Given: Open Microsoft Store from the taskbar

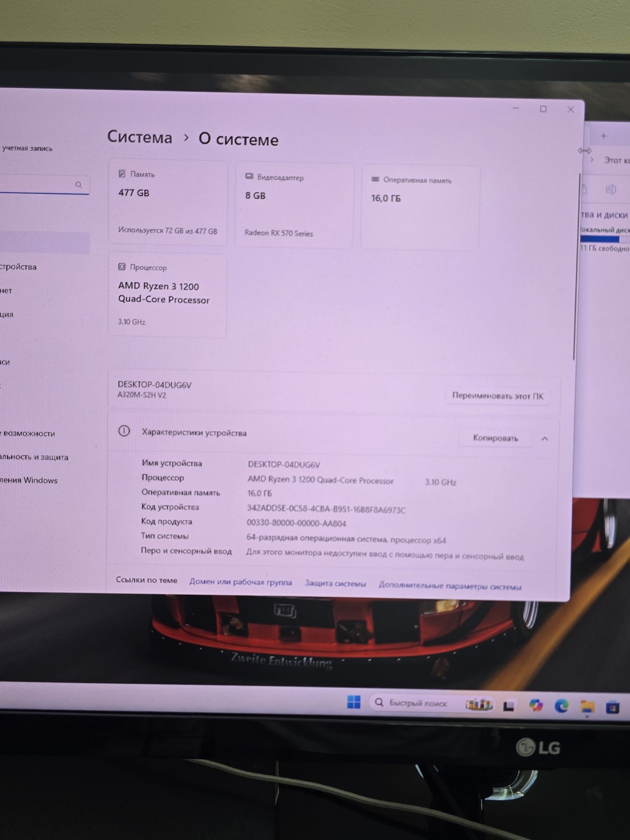Looking at the screenshot, I should point(613,708).
